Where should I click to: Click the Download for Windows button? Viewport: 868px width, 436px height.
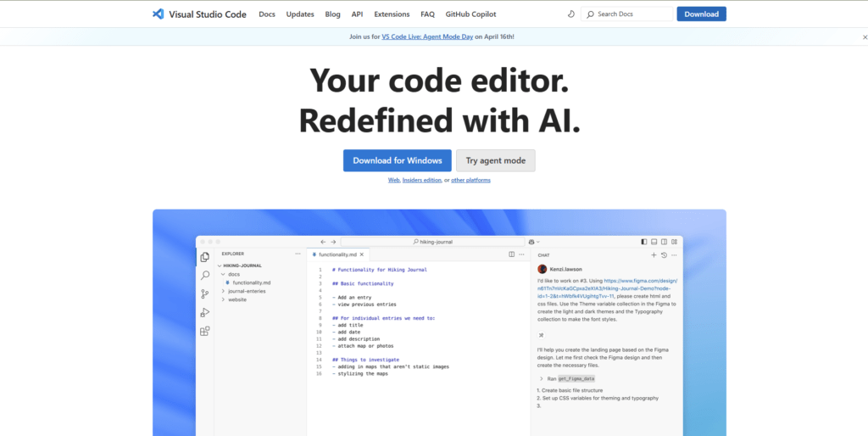(397, 160)
